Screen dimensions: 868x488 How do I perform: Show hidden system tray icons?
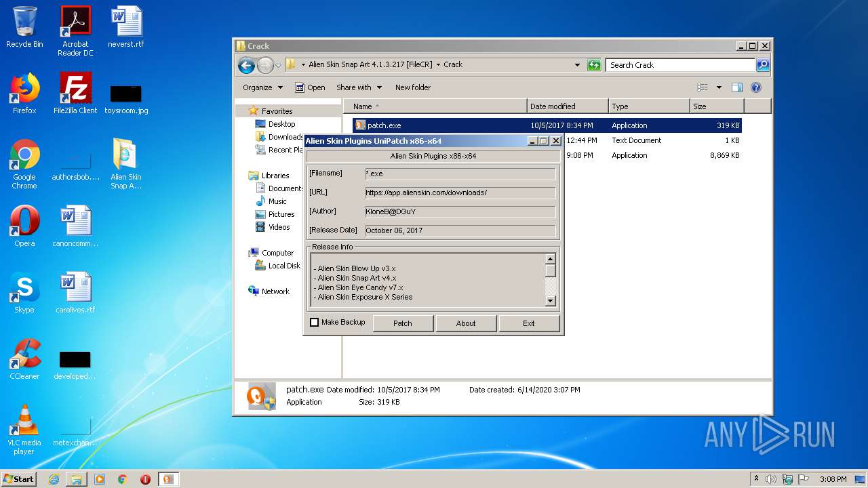756,479
